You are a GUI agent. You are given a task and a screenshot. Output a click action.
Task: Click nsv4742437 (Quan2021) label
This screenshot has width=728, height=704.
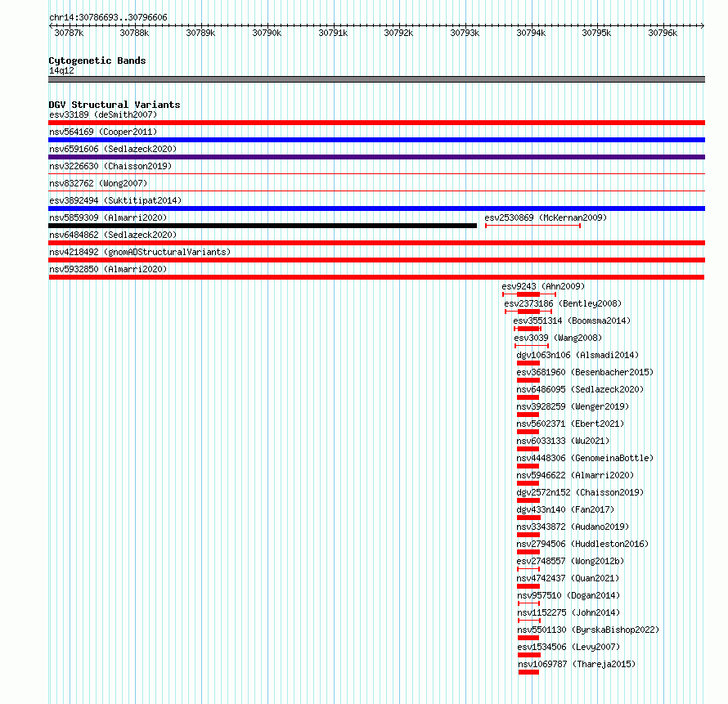click(x=568, y=578)
